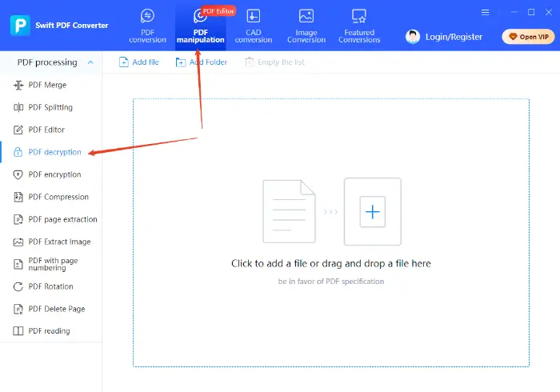
Task: Close the Swift PDF Converter window
Action: point(549,12)
